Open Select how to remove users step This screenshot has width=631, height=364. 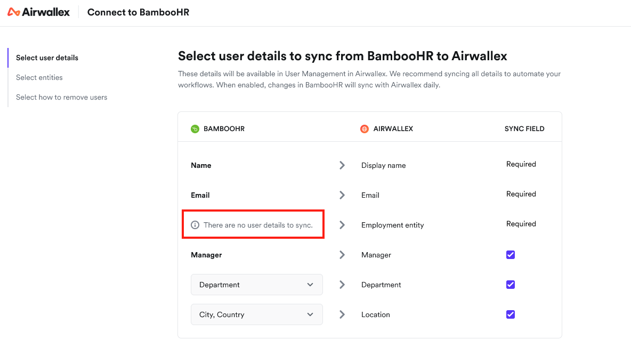62,97
